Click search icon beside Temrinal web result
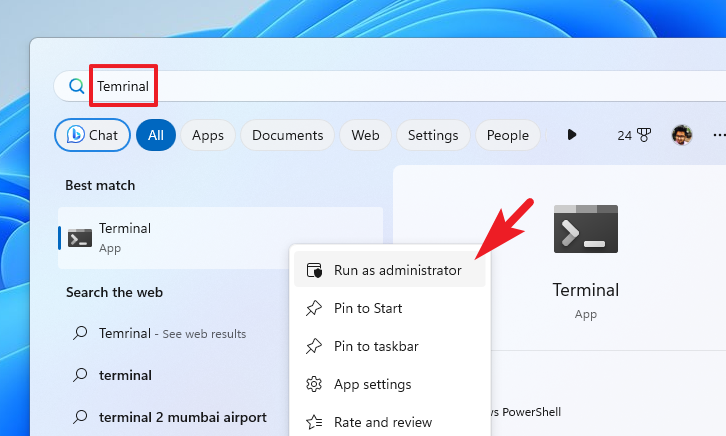Image resolution: width=726 pixels, height=436 pixels. coord(80,333)
